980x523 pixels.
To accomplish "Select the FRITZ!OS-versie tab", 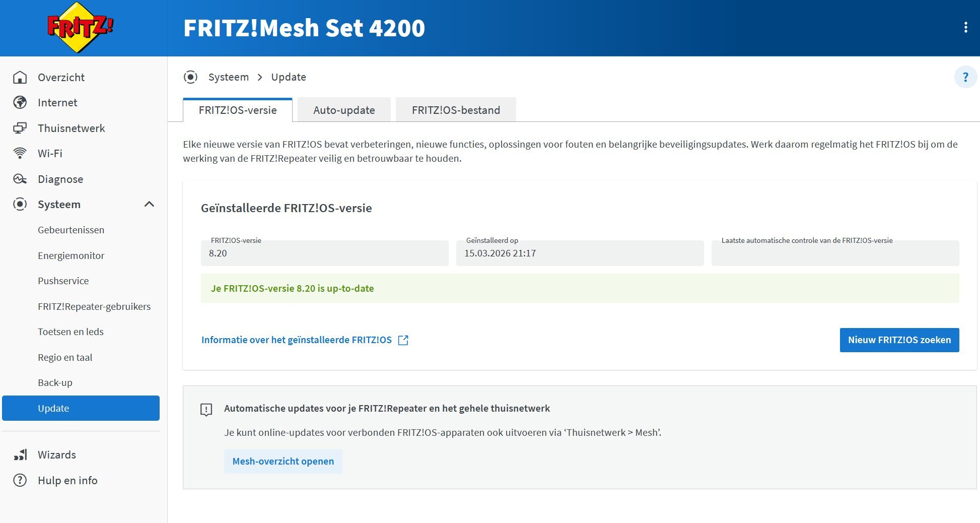I will tap(238, 110).
